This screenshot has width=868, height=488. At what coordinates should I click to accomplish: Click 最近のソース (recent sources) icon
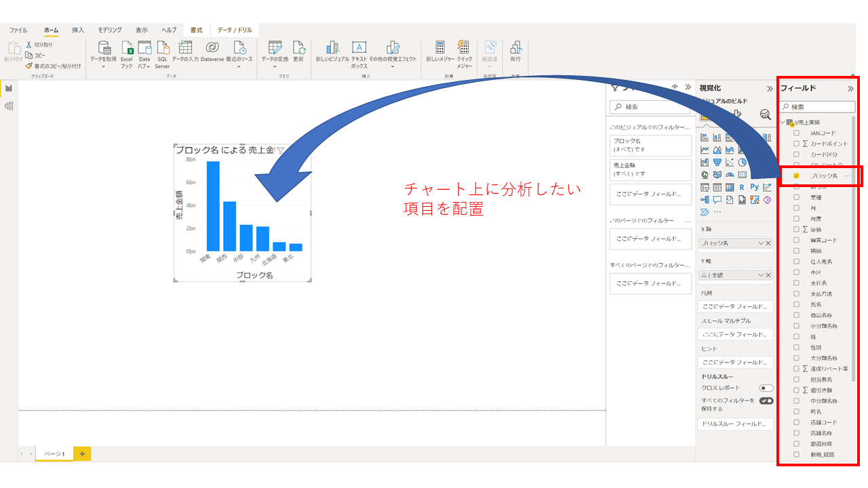tap(239, 47)
